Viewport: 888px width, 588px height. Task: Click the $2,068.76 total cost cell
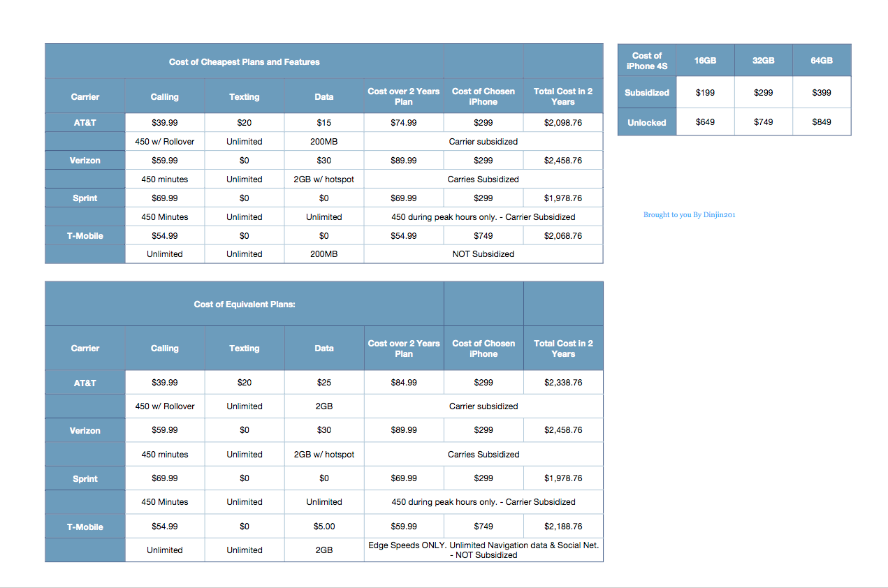563,236
